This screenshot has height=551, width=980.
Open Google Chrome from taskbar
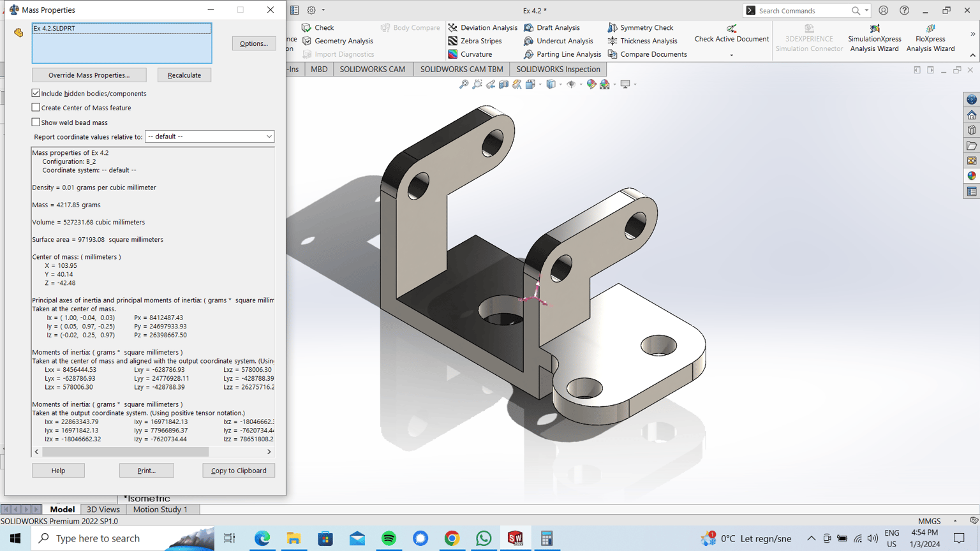click(452, 538)
